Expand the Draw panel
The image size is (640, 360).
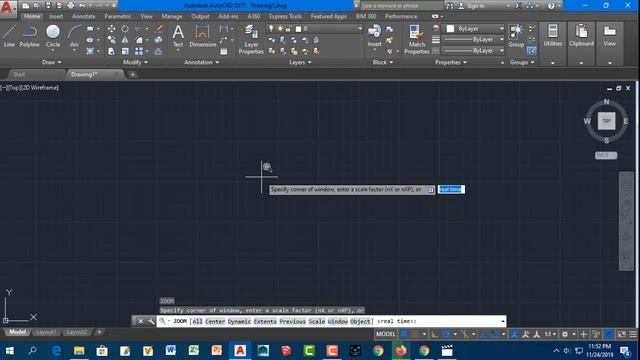tap(51, 62)
